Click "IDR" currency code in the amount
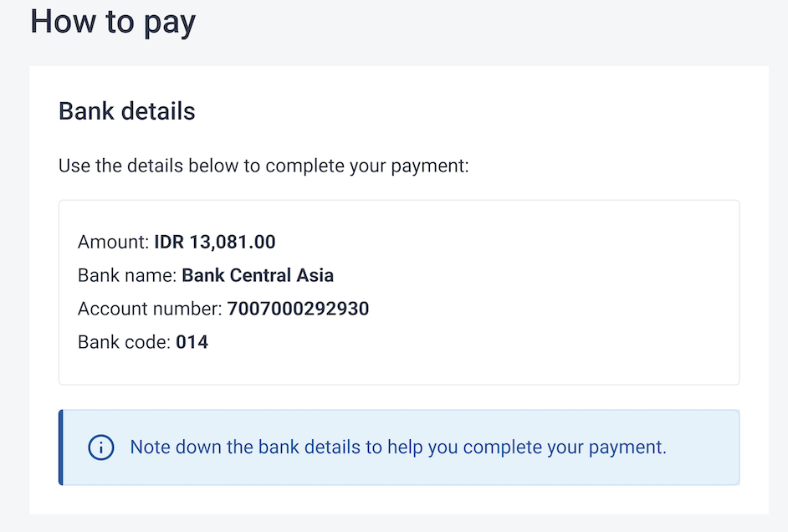788x532 pixels. click(x=170, y=243)
